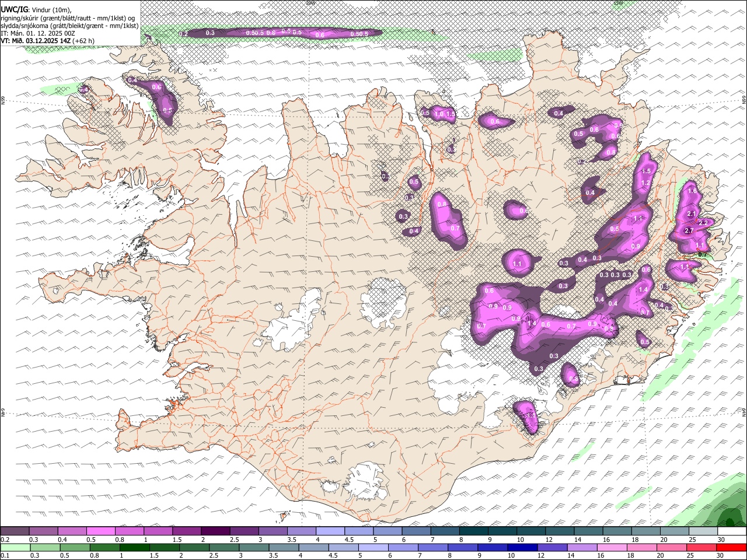The height and width of the screenshot is (560, 747).
Task: Click the crimson swatch labeled 25, bottom legend row
Action: point(702,548)
